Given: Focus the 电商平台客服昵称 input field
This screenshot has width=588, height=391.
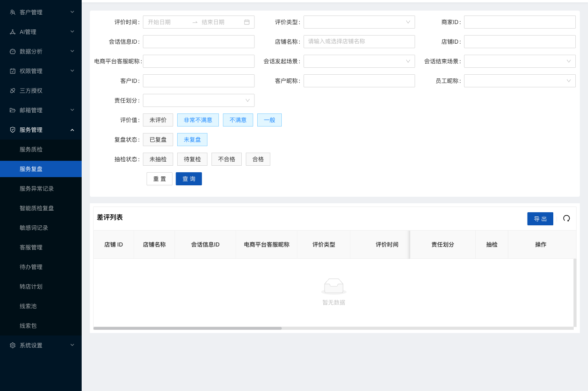Looking at the screenshot, I should (199, 61).
